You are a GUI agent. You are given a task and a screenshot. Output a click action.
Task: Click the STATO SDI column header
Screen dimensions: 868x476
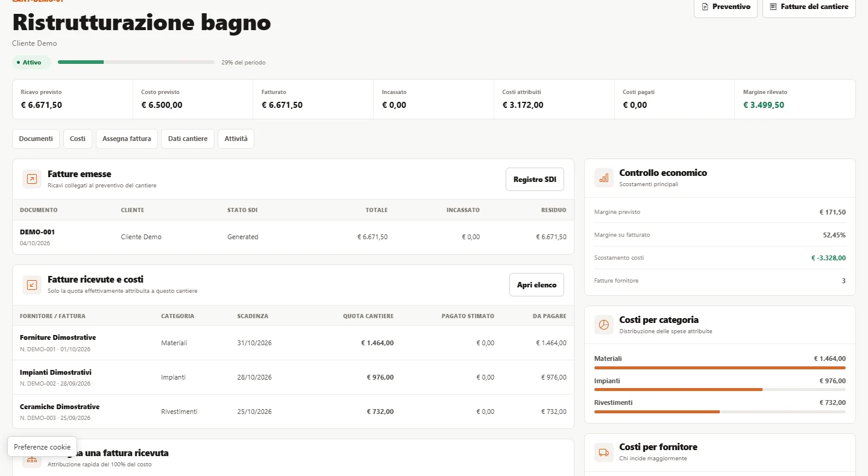(x=242, y=210)
